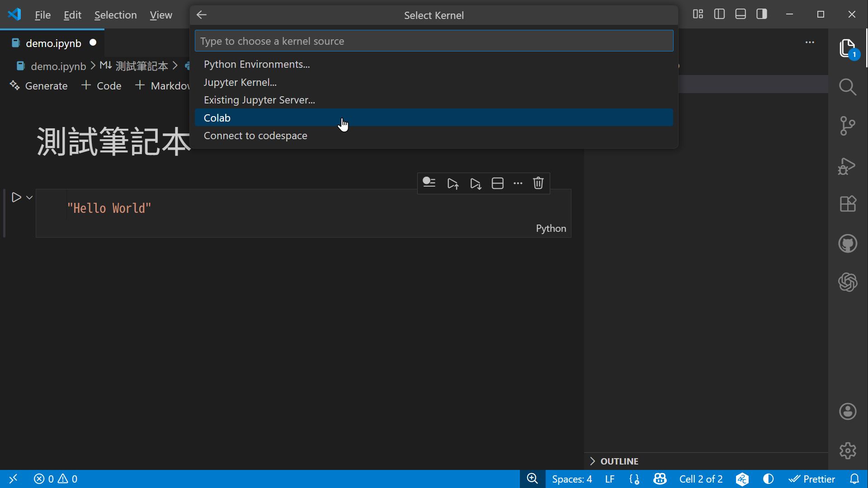This screenshot has height=488, width=868.
Task: Open the File menu
Action: [x=42, y=15]
